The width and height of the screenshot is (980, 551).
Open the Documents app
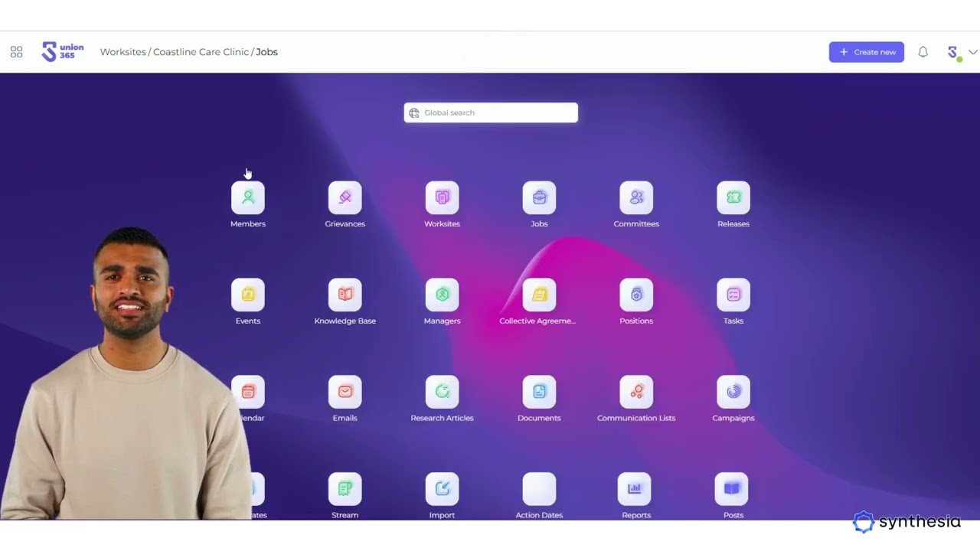coord(540,393)
